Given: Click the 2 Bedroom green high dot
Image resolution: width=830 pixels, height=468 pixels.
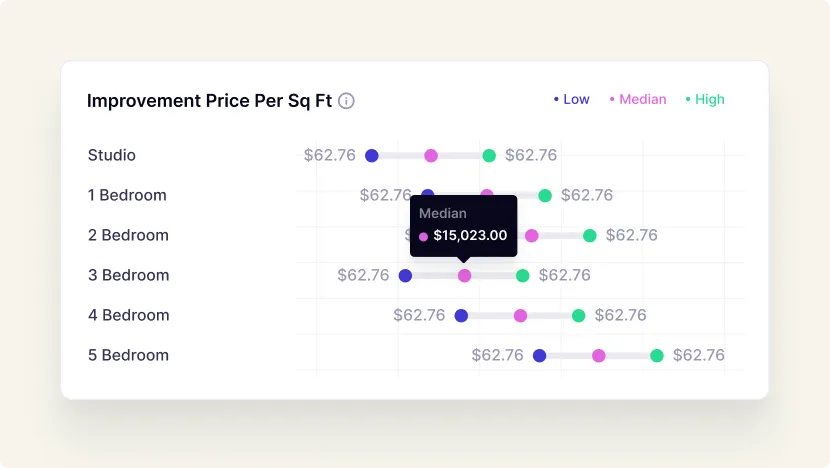Looking at the screenshot, I should 590,235.
